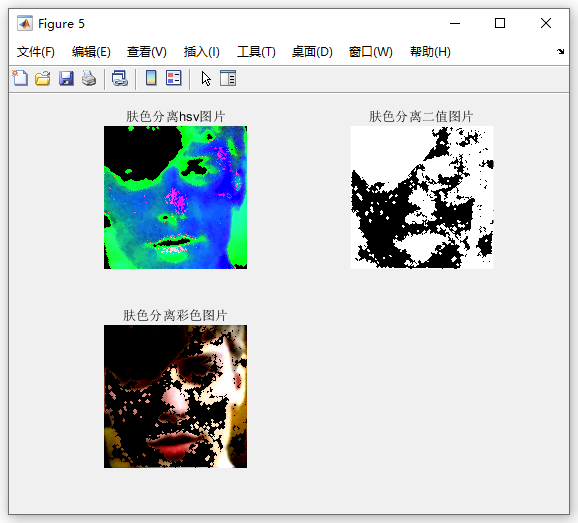Save the figure with the floppy disk icon
Viewport: 578px width, 523px height.
click(66, 78)
